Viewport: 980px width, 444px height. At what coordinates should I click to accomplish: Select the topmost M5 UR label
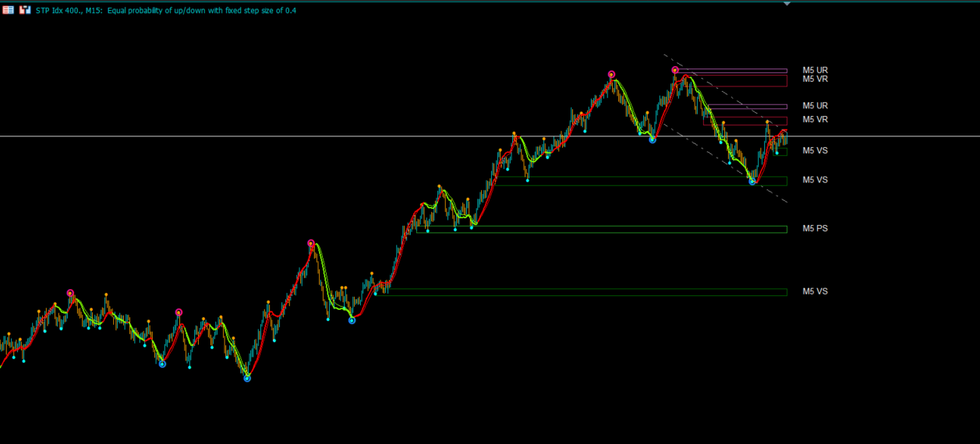click(x=815, y=70)
